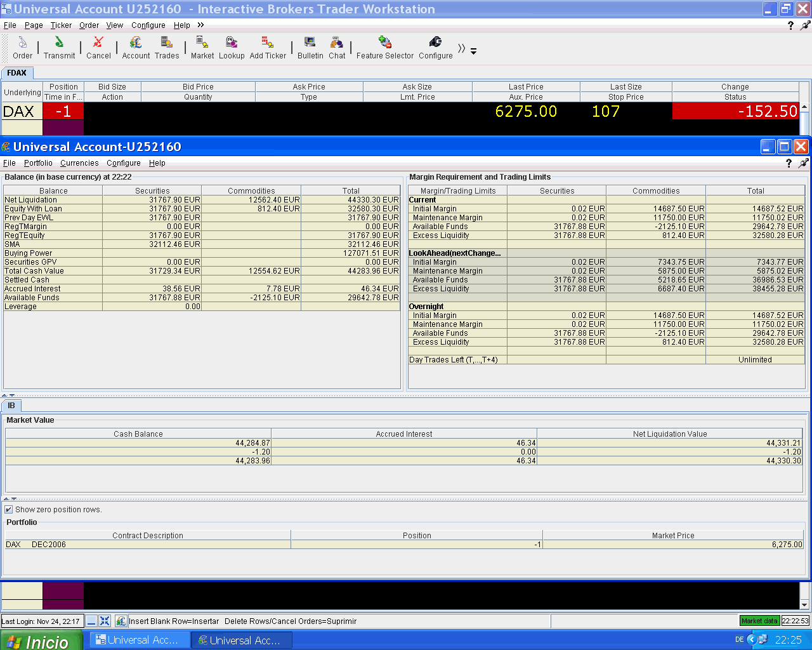The width and height of the screenshot is (812, 650).
Task: Click the Change column header
Action: click(735, 87)
